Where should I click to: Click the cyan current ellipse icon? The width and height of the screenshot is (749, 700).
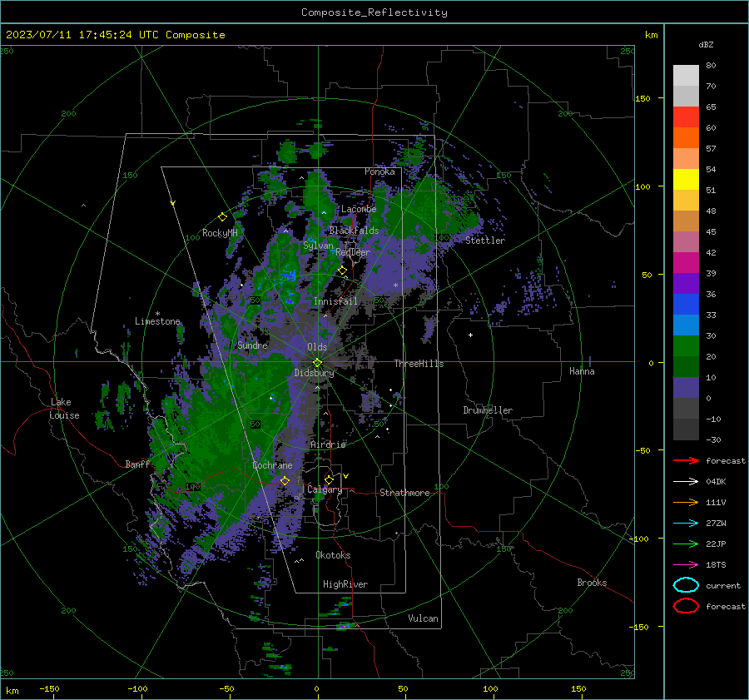686,585
